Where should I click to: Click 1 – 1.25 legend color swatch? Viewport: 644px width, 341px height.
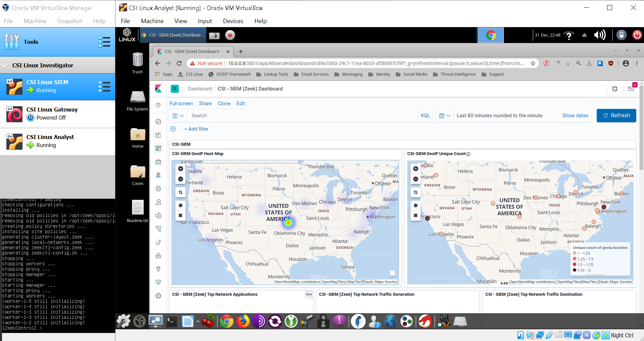575,253
